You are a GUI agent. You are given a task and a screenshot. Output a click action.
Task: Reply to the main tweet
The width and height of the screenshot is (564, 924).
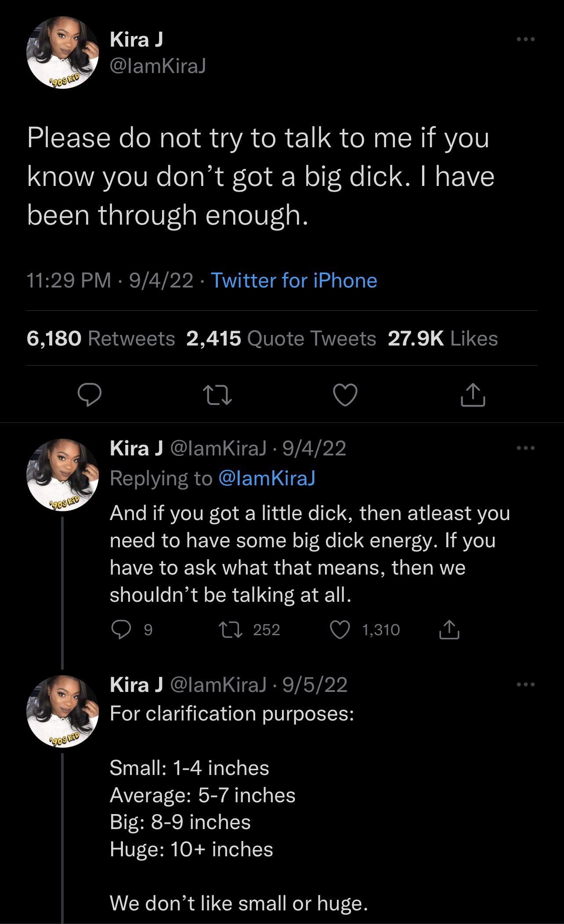pos(90,394)
